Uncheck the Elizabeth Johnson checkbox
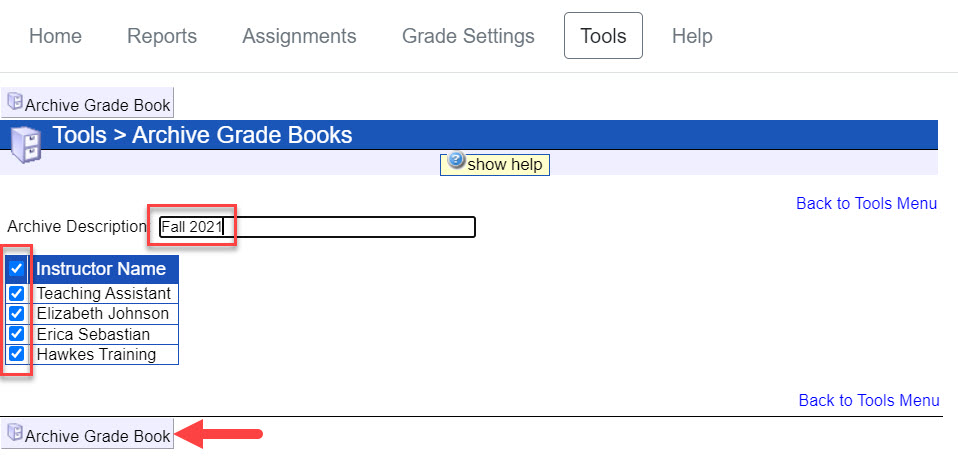 [x=17, y=314]
